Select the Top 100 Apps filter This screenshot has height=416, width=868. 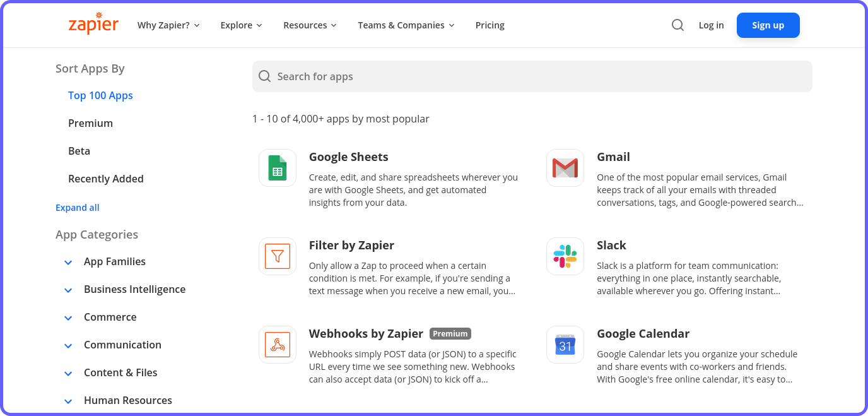[x=100, y=95]
